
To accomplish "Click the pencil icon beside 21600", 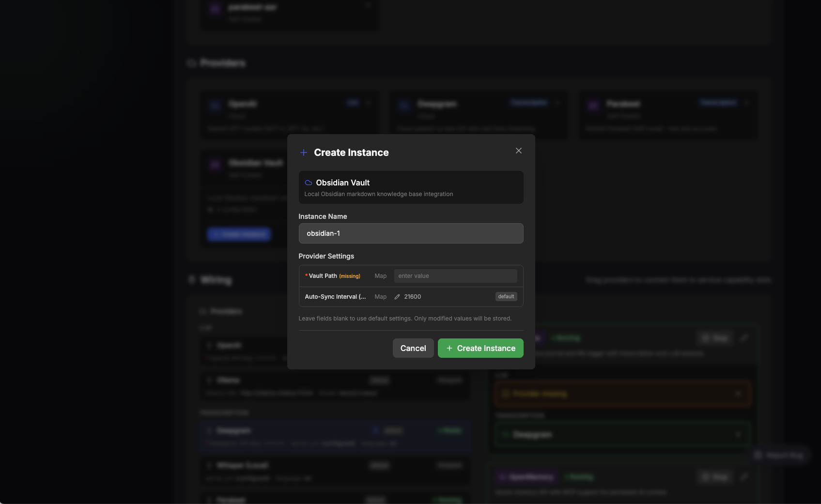I will click(x=397, y=296).
